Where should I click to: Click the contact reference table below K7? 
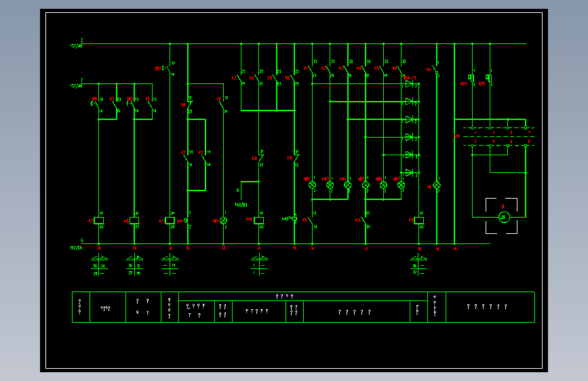click(x=99, y=265)
